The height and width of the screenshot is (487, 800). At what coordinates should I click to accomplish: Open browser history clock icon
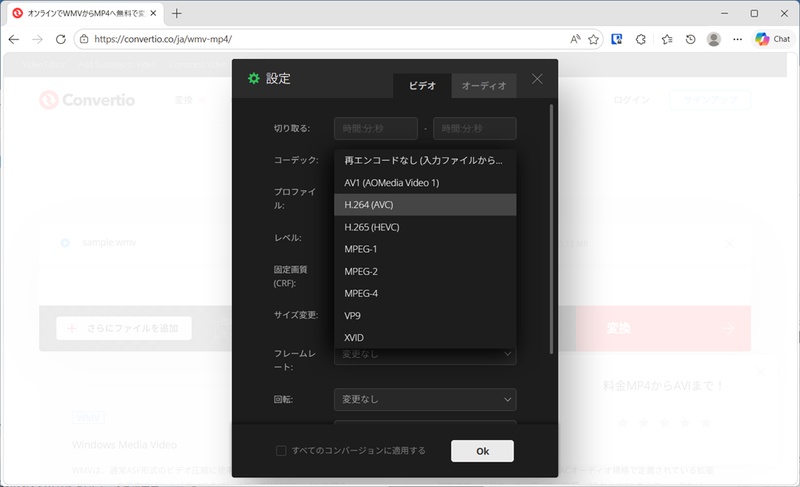690,39
